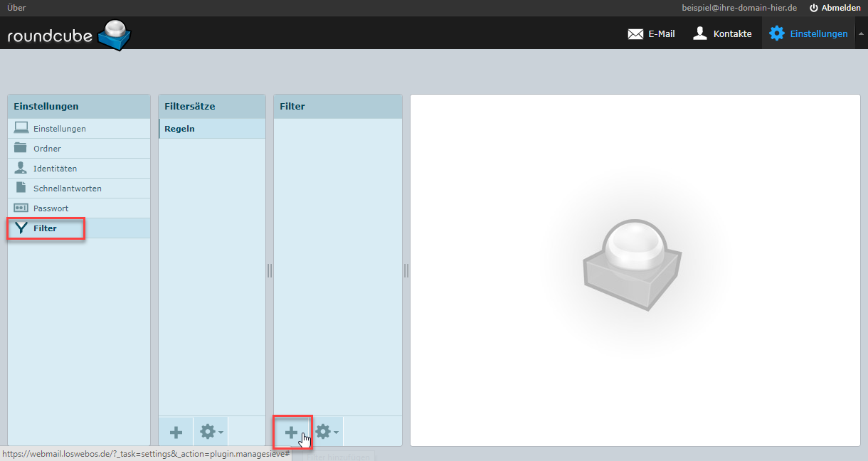Add a new filter with plus button
The image size is (868, 461).
(x=292, y=432)
